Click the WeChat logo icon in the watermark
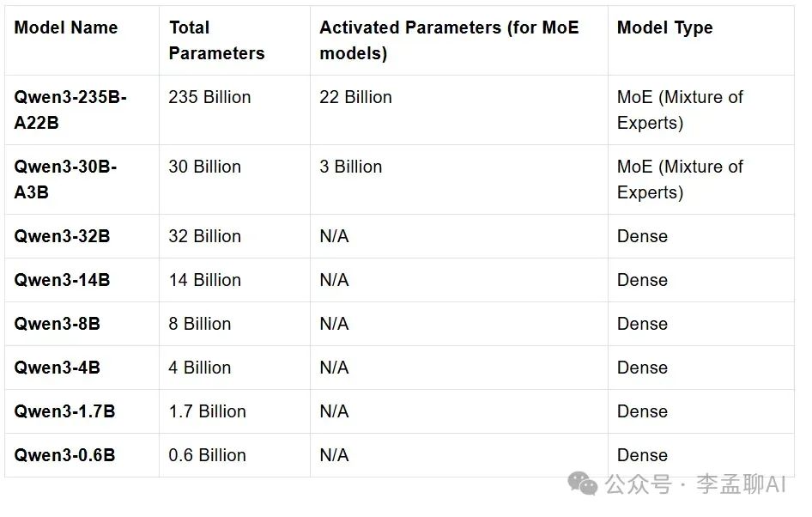This screenshot has height=517, width=812. (x=584, y=484)
